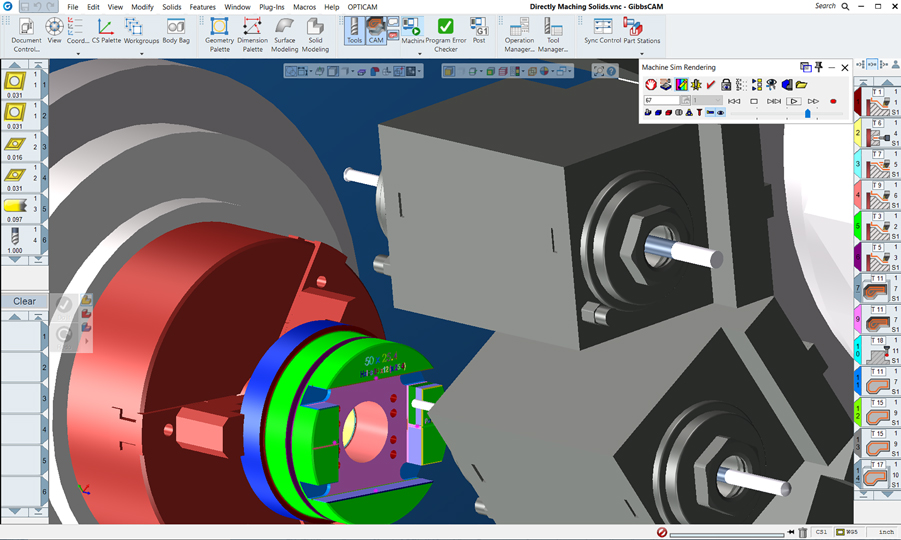Toggle the CAM palette button
The height and width of the screenshot is (540, 901).
click(376, 31)
